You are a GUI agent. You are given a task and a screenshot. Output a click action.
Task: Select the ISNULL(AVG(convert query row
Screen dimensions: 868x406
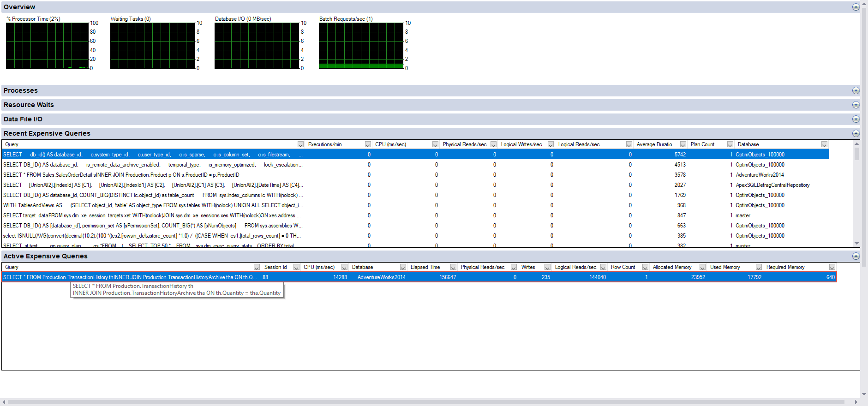415,236
